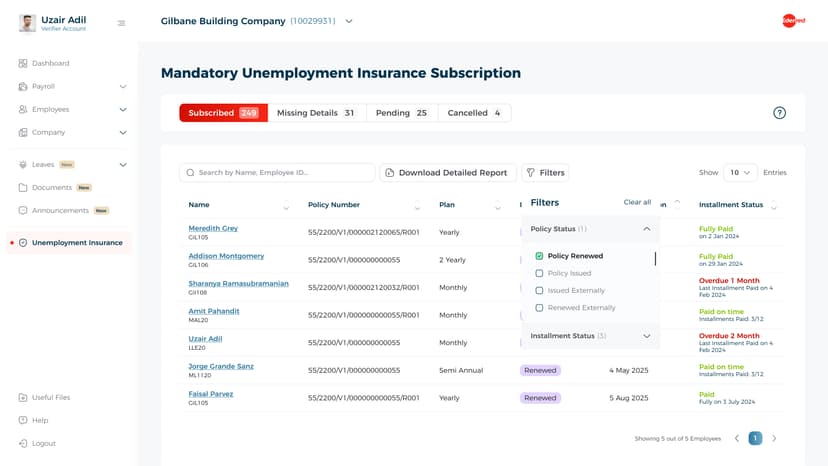Screen dimensions: 828x466
Task: Open Meredith Grey employee link
Action: coord(213,228)
